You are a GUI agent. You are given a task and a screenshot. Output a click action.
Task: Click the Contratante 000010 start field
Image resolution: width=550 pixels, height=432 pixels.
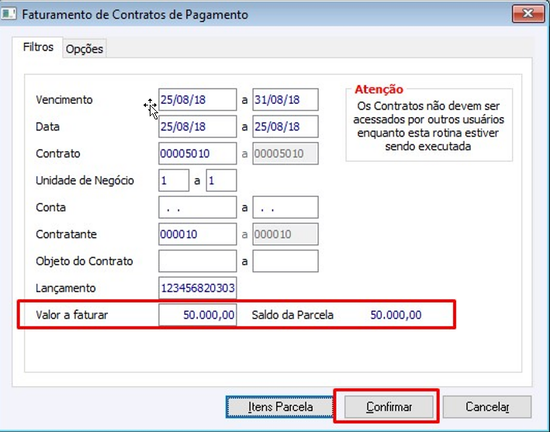point(197,234)
